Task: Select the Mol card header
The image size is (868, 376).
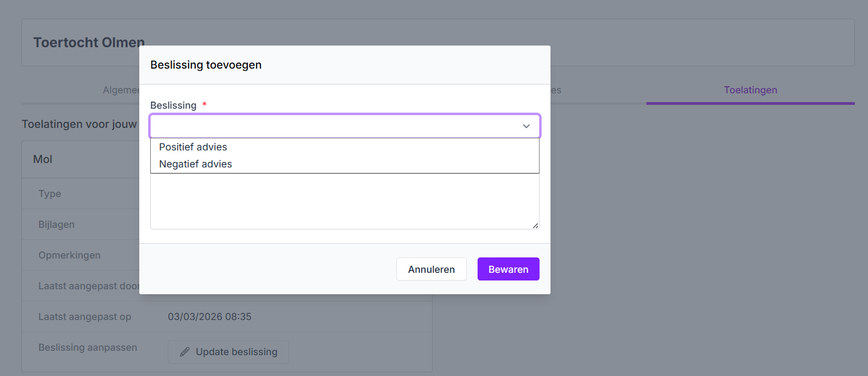Action: [x=43, y=159]
